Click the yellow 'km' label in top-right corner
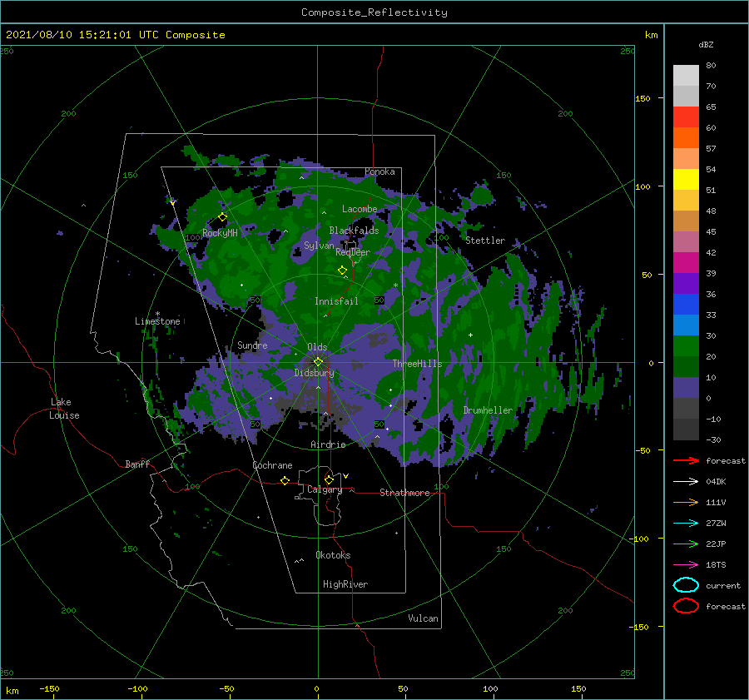This screenshot has height=700, width=749. click(x=651, y=35)
